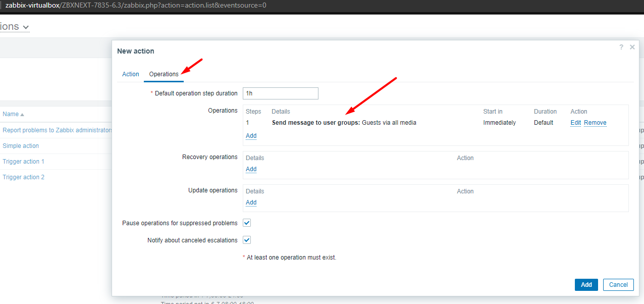Add a new step under Operations
Viewport: 644px width, 304px height.
[251, 136]
